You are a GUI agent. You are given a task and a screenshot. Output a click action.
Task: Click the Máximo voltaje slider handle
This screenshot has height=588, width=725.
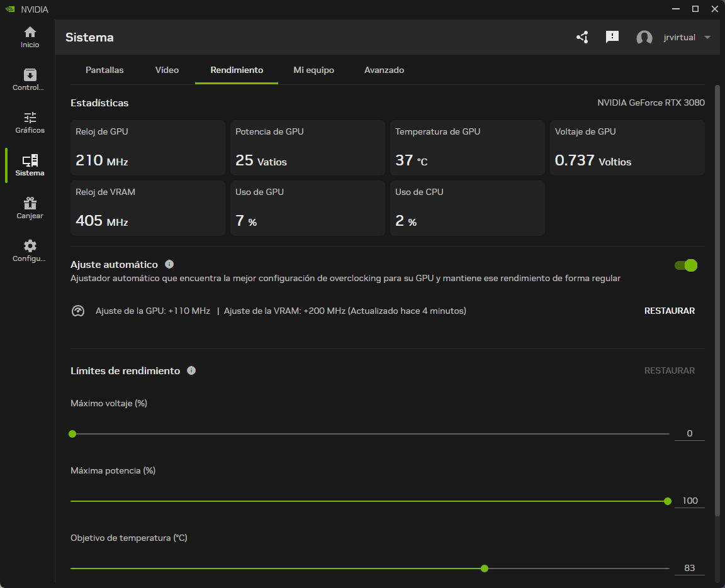[72, 434]
